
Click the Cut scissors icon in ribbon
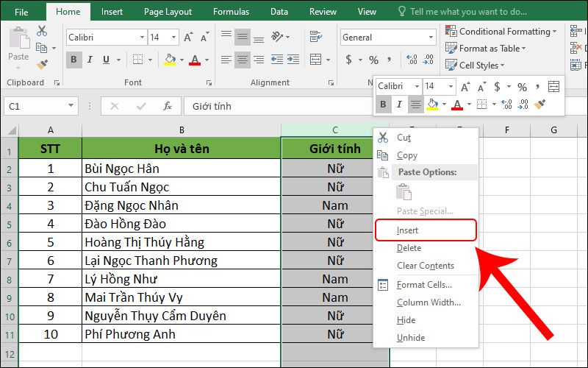(42, 31)
